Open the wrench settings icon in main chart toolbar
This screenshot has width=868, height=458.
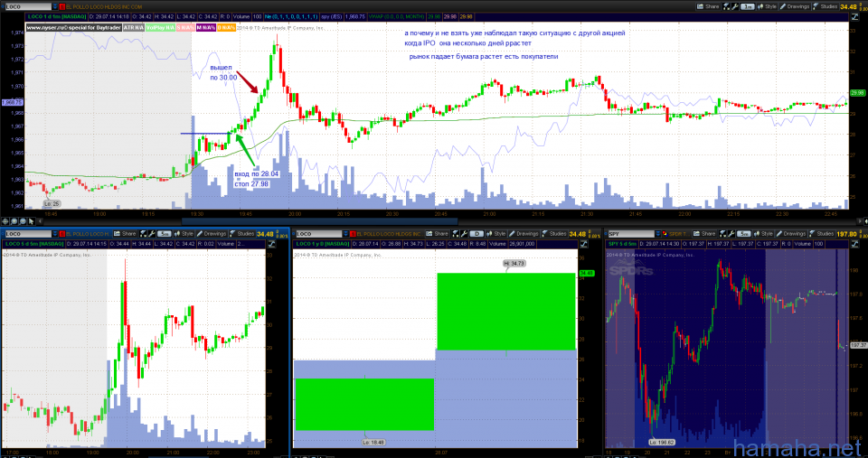pyautogui.click(x=734, y=6)
